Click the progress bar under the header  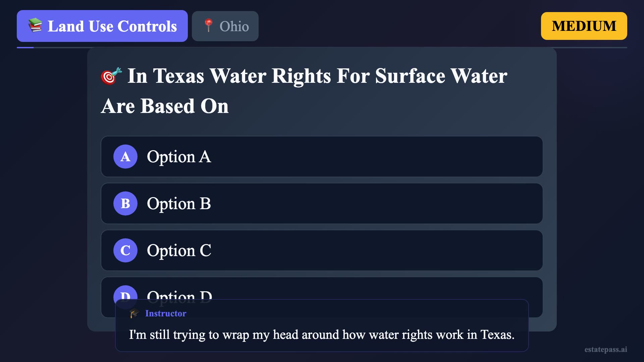click(322, 48)
